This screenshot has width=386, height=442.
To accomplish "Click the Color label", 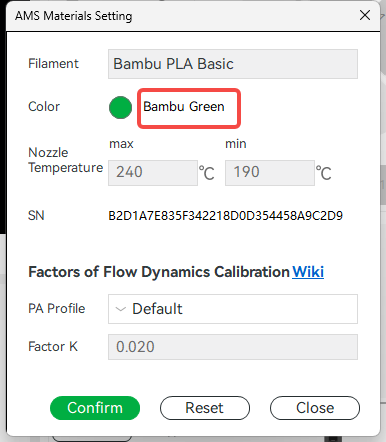I will (44, 106).
